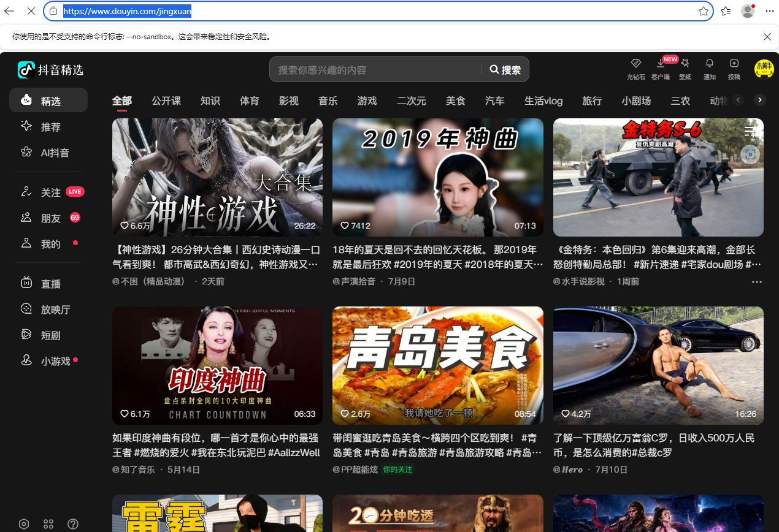Click the browser favorite star icon
The image size is (779, 532).
704,11
